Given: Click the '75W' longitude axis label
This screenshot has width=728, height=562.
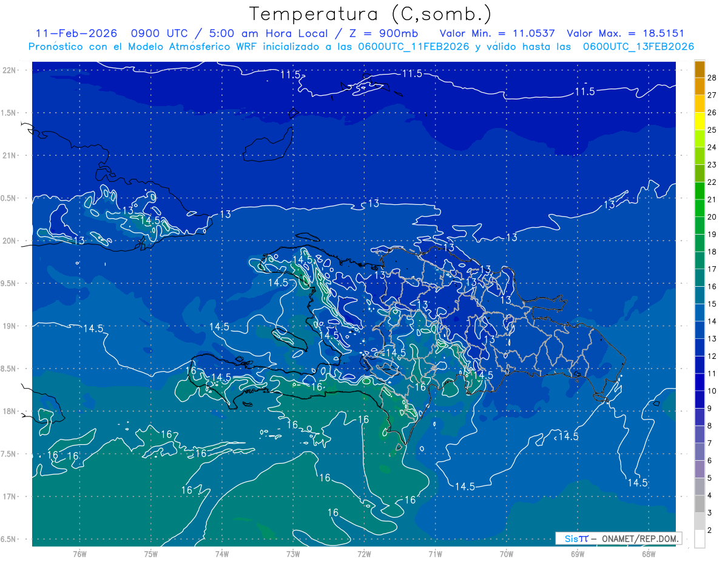Looking at the screenshot, I should 151,554.
